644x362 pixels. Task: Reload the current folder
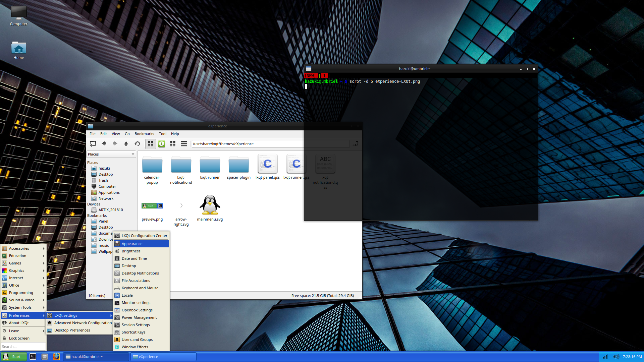click(x=137, y=143)
